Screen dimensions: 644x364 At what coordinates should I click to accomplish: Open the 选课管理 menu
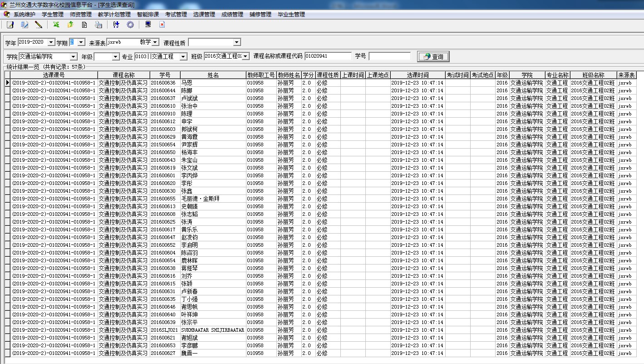click(204, 15)
